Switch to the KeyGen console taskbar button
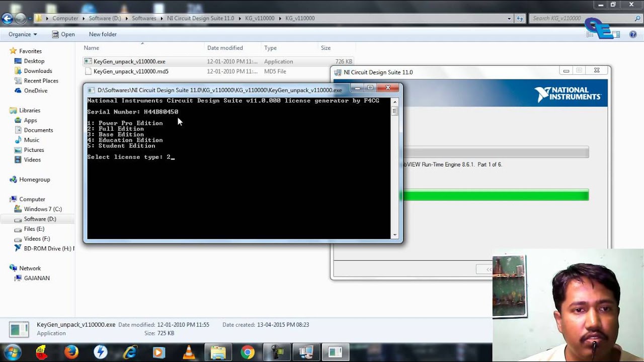The width and height of the screenshot is (644, 362). (x=336, y=352)
